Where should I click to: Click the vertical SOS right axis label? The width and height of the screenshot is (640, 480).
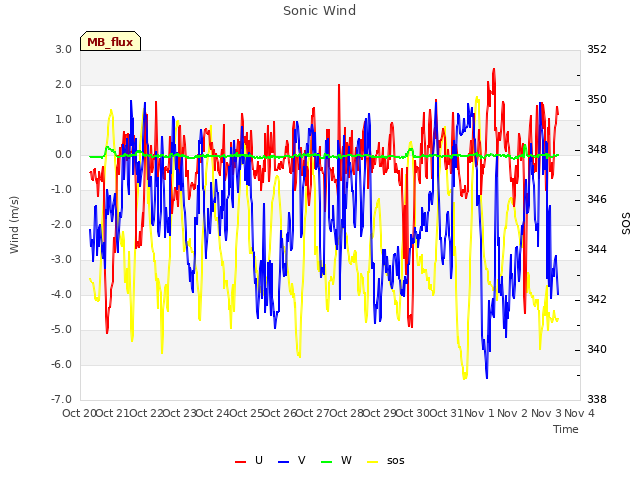click(626, 223)
